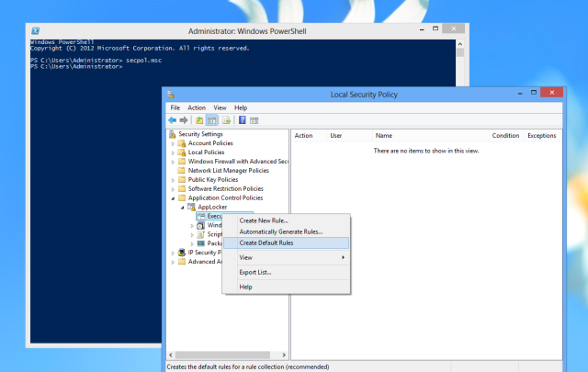Click the Up one level toolbar icon
588x372 pixels.
[x=199, y=120]
